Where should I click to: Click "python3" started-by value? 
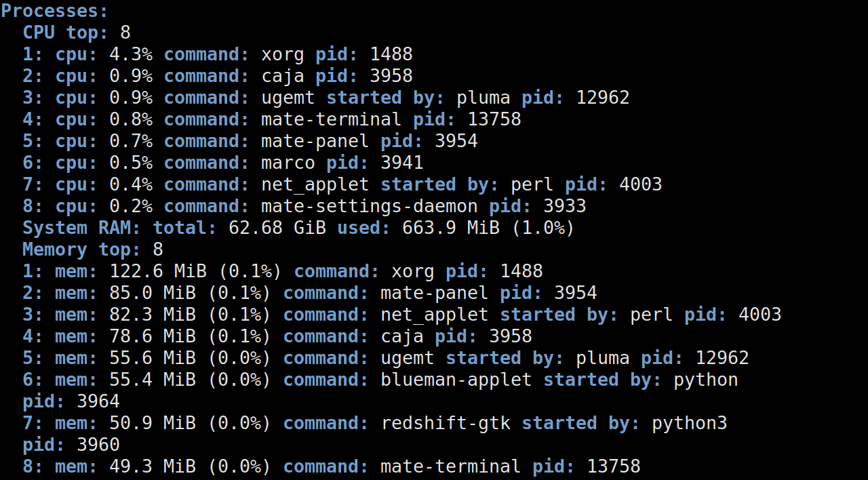[x=689, y=423]
